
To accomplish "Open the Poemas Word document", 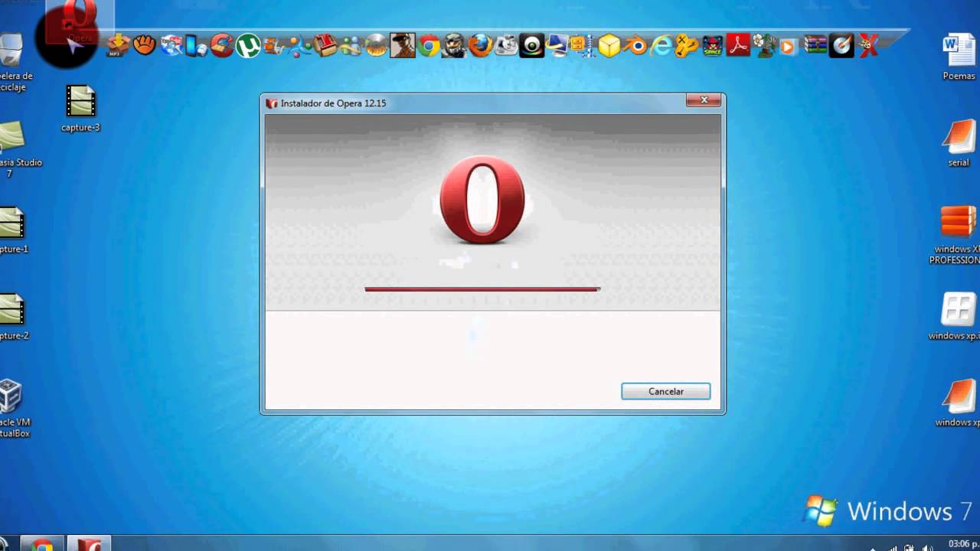I will point(959,57).
